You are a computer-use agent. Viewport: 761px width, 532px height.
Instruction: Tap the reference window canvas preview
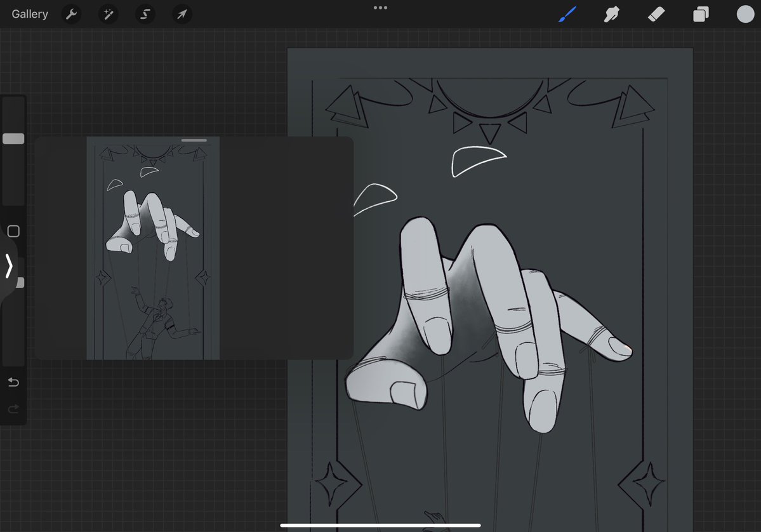(x=153, y=248)
